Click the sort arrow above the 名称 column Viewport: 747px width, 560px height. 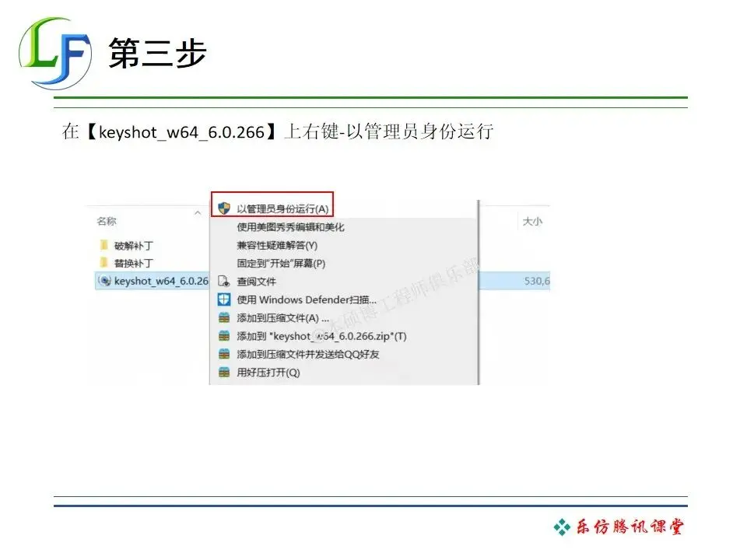pos(198,213)
